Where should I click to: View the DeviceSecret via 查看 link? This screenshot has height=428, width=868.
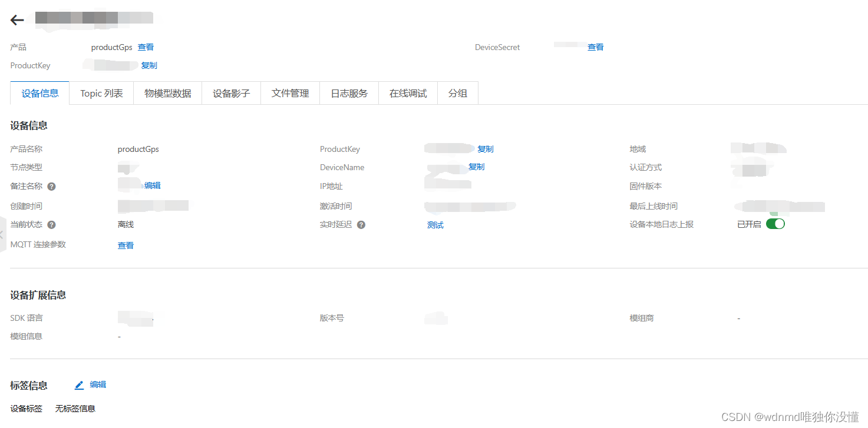[595, 47]
